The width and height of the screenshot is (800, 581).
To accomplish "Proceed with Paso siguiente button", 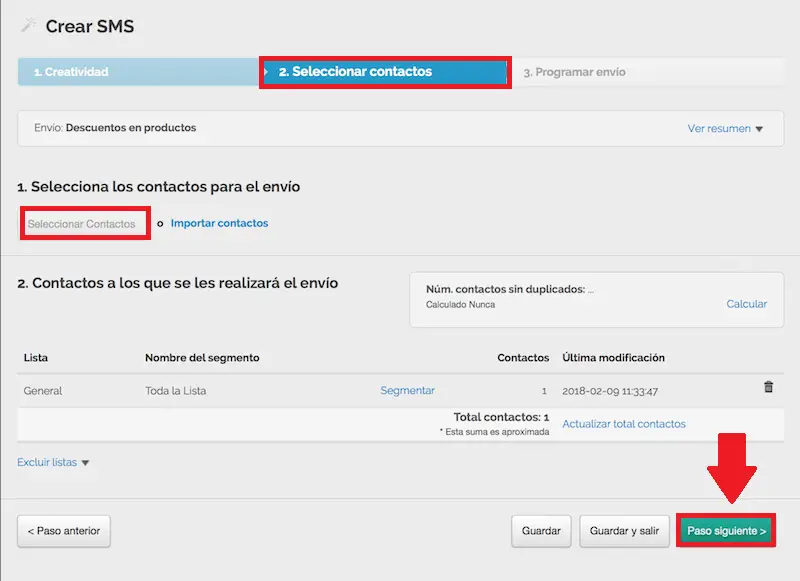I will click(727, 531).
